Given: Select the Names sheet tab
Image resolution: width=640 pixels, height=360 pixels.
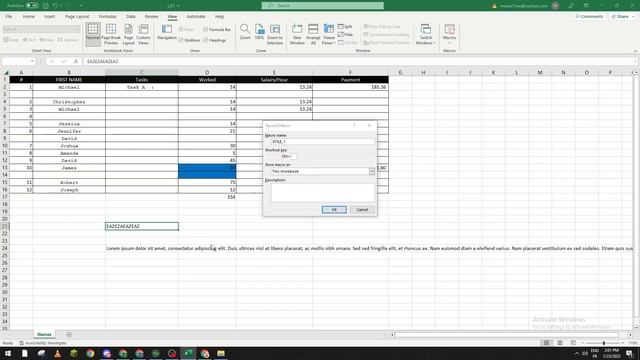Looking at the screenshot, I should coord(44,334).
